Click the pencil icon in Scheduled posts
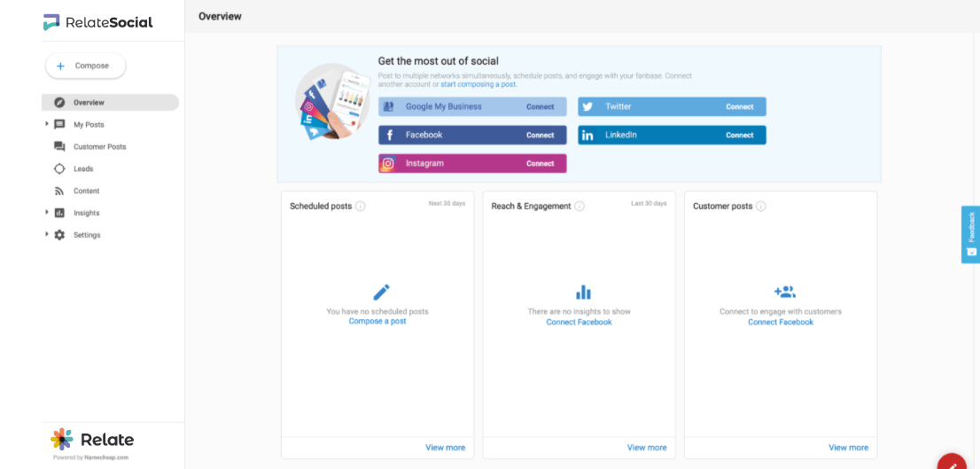The height and width of the screenshot is (469, 980). (x=381, y=292)
